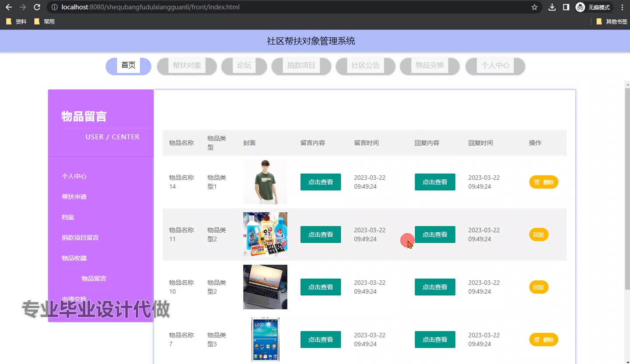630x364 pixels.
Task: Click the 留言时间 column header
Action: pos(367,143)
